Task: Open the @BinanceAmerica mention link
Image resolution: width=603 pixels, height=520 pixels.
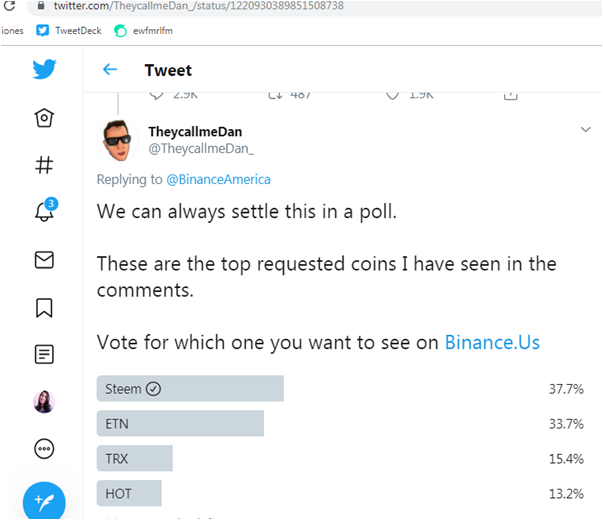Action: pyautogui.click(x=218, y=180)
